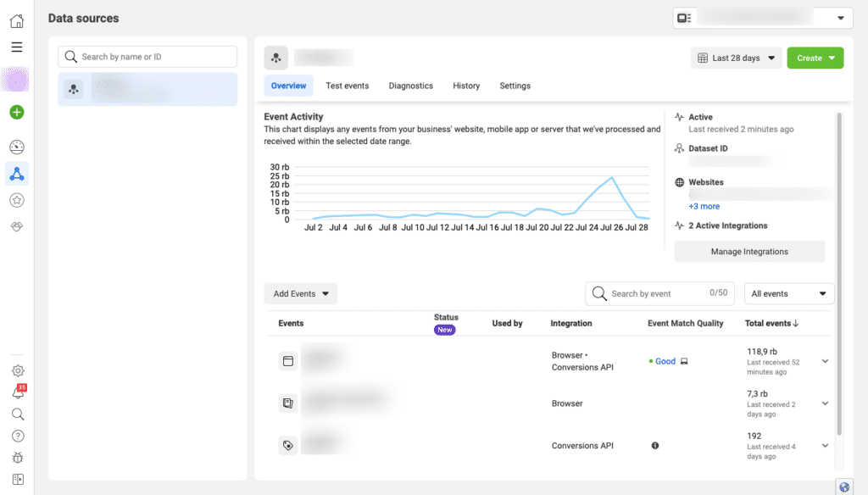Screen dimensions: 868x495
Task: Select the Data sources triangle icon
Action: pos(17,174)
